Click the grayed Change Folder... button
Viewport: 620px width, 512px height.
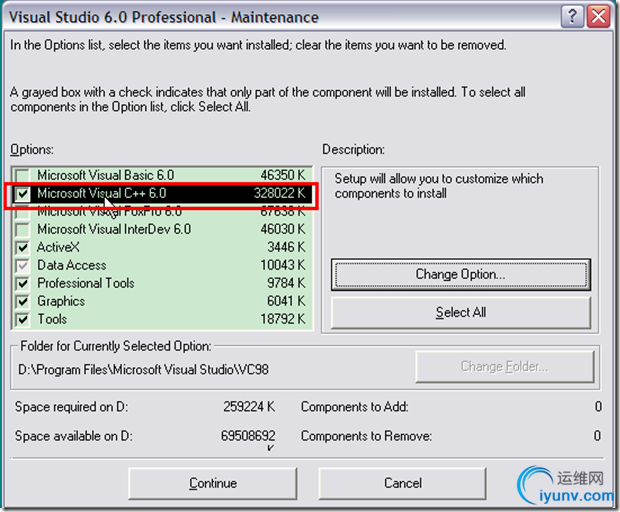pos(505,367)
